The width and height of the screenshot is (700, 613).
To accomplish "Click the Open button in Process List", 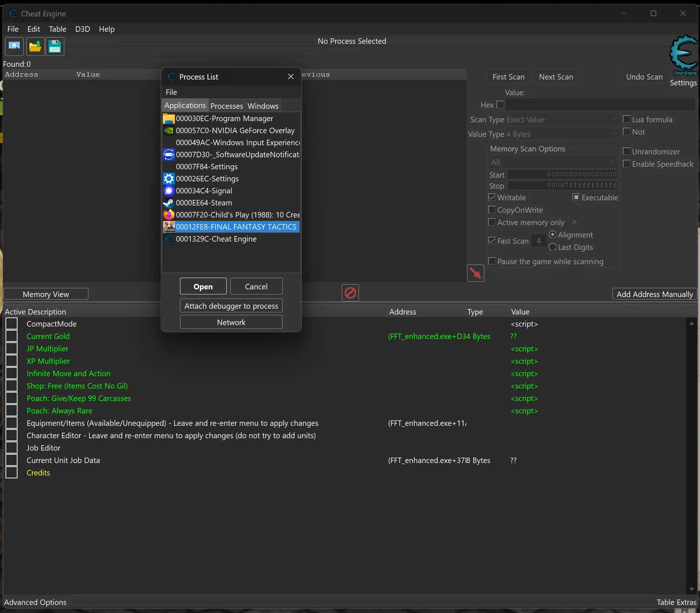I will click(x=203, y=286).
